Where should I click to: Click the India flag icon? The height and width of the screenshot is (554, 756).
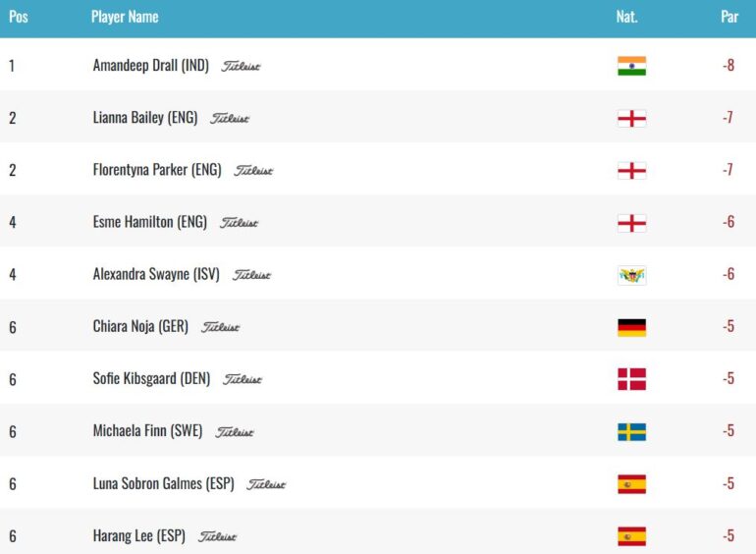(x=631, y=66)
